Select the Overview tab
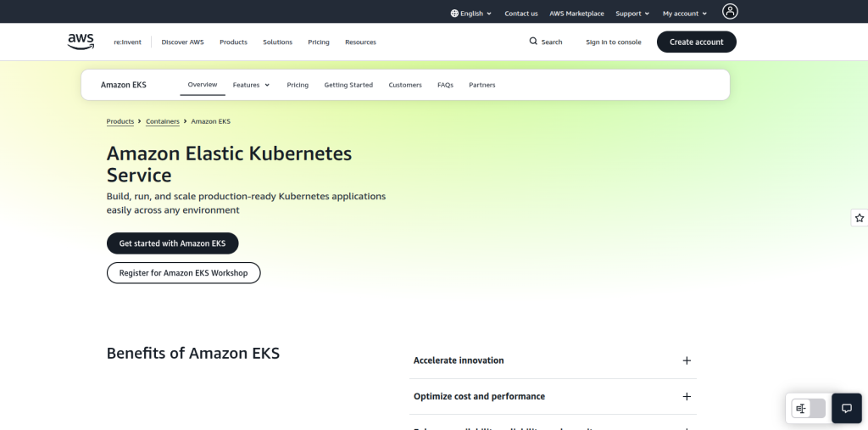The width and height of the screenshot is (868, 430). (x=202, y=85)
